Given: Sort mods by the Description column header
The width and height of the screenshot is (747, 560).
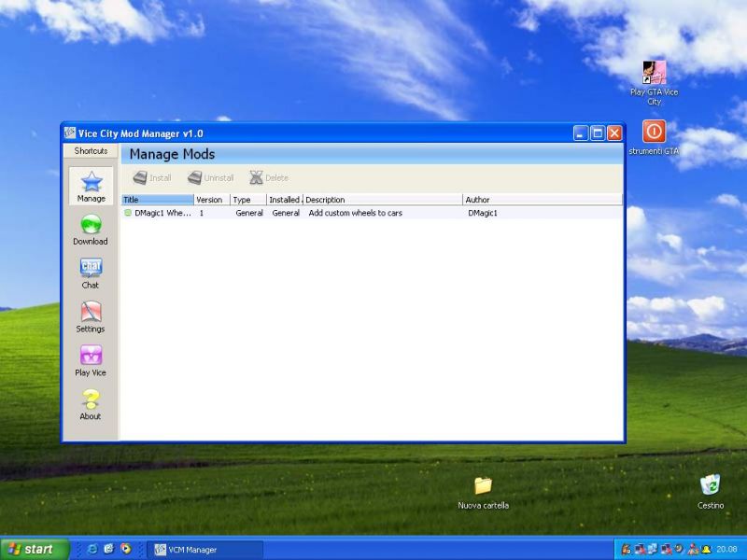Looking at the screenshot, I should click(383, 200).
